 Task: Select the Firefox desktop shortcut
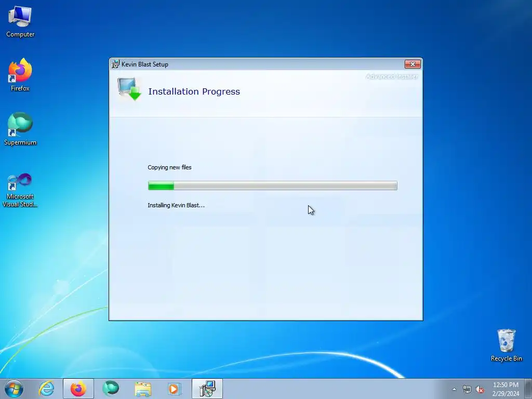pos(20,75)
